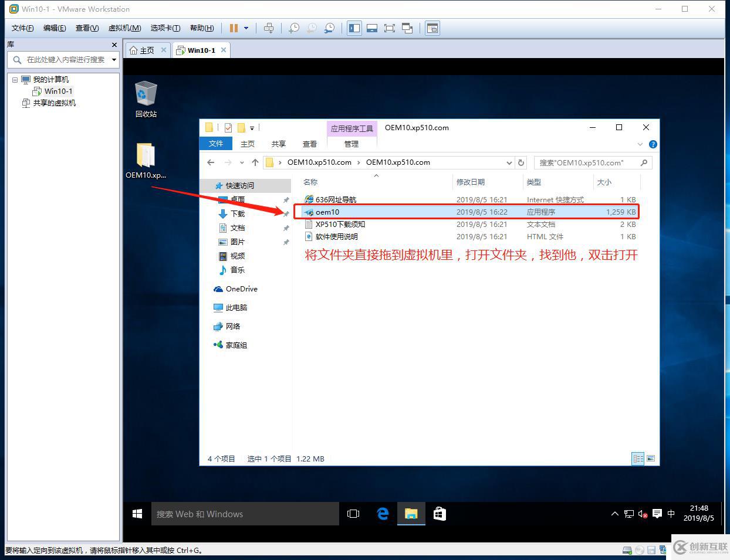Open the address bar history dropdown
Image resolution: width=730 pixels, height=560 pixels.
[x=509, y=162]
